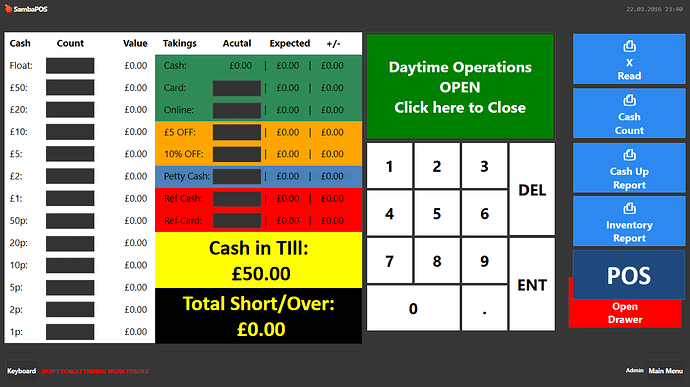Select the 10% OFF actual field
The height and width of the screenshot is (387, 690).
[237, 154]
